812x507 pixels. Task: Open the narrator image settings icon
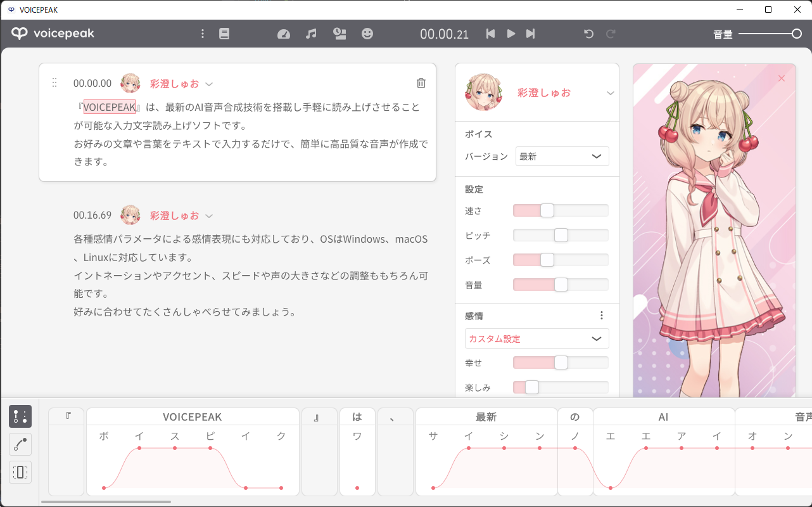339,34
